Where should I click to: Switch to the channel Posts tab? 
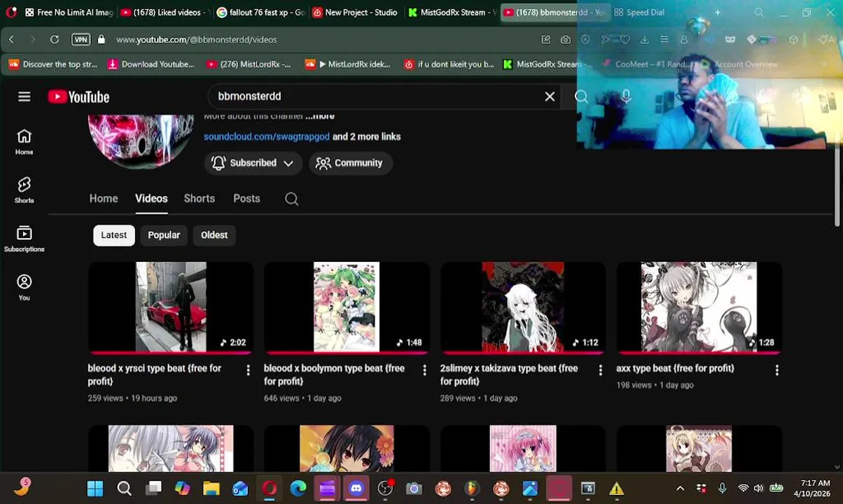click(x=246, y=199)
